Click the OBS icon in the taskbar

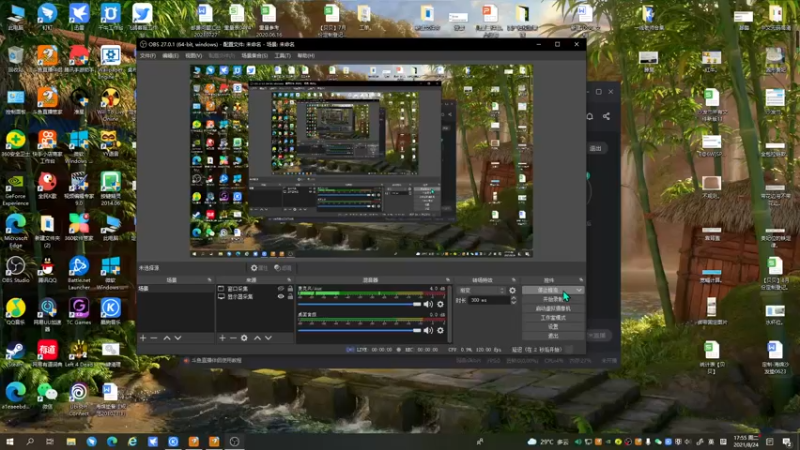pyautogui.click(x=234, y=441)
